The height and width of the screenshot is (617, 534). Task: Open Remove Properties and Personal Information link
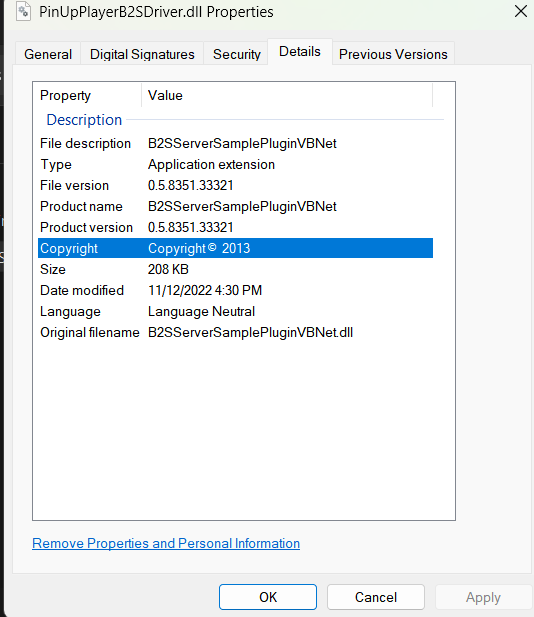click(x=166, y=543)
